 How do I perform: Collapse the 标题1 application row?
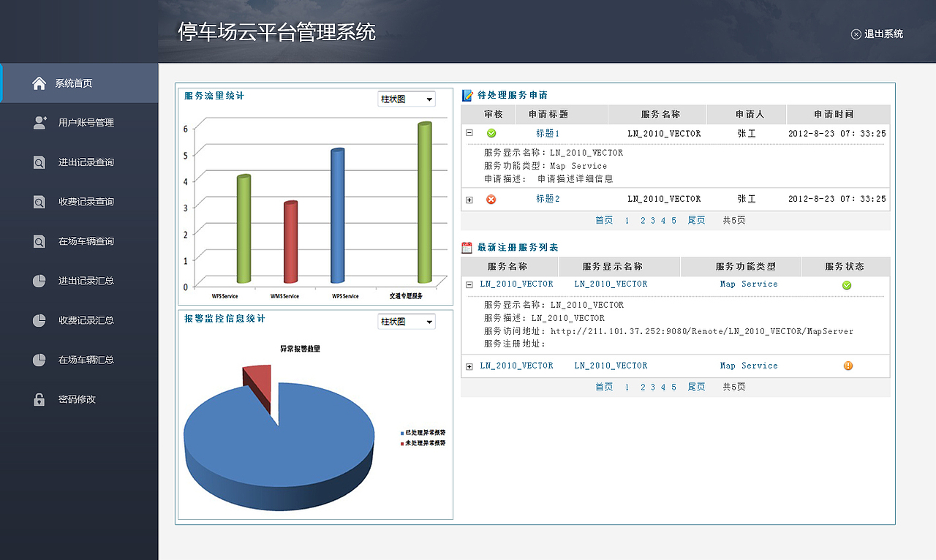(469, 133)
